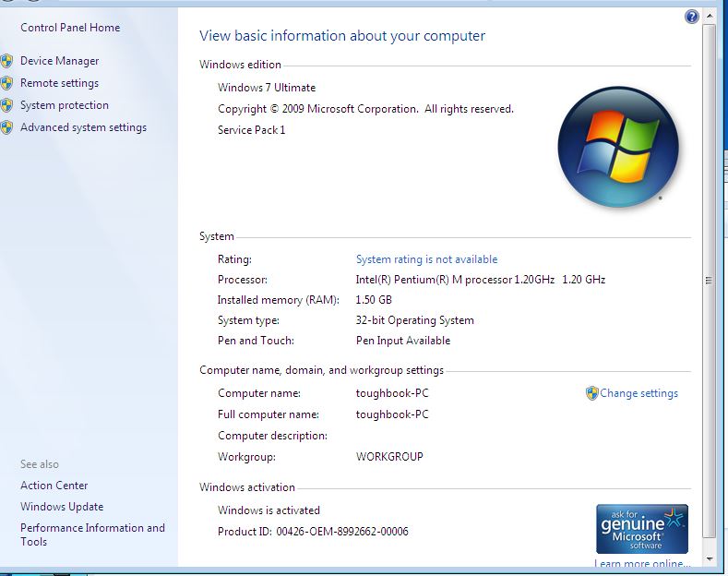
Task: Click the 'ask for genuine Microsoft software' badge
Action: [642, 529]
